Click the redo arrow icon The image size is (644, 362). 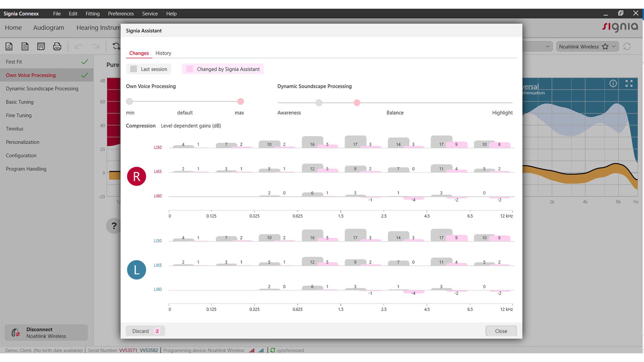pos(95,46)
